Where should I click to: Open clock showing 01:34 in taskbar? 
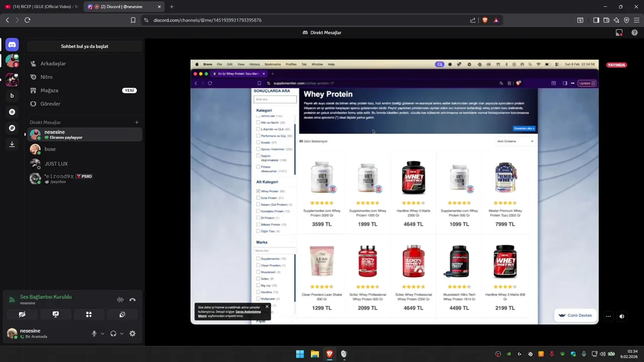coord(629,354)
